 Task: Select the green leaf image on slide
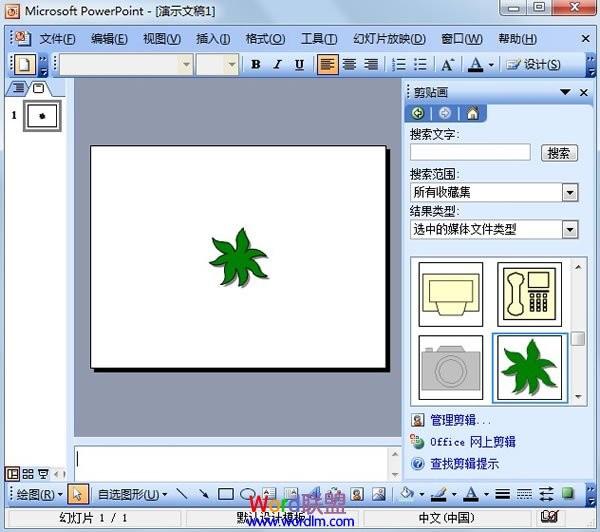coord(239,257)
